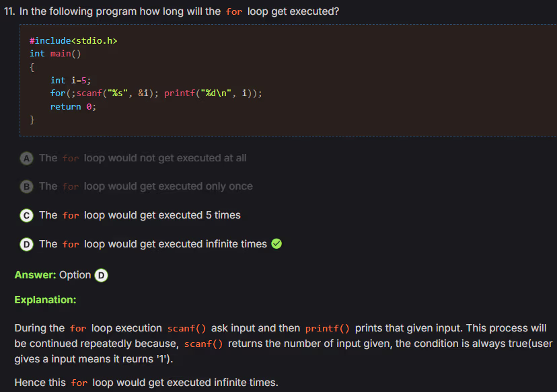
Task: Click the green "Answer:" label
Action: (35, 275)
